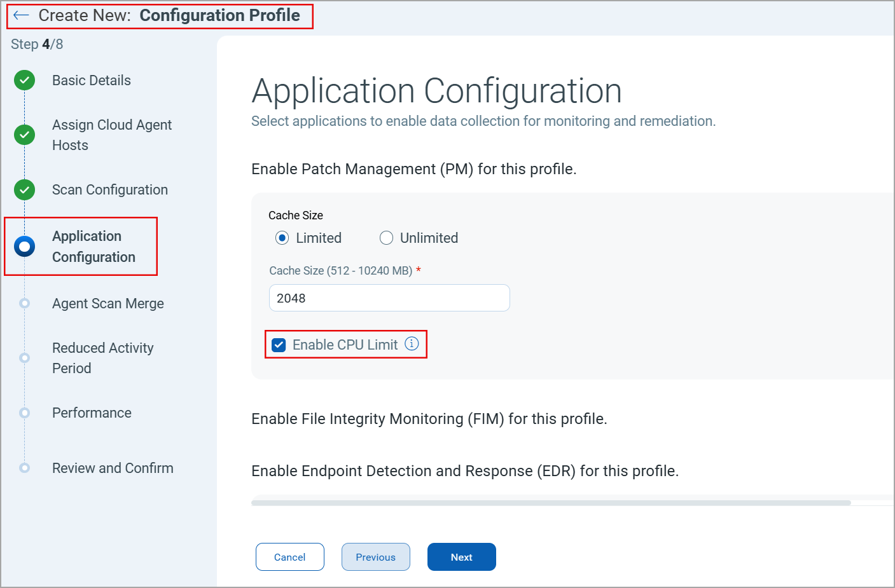Click the active Application Configuration step indicator
This screenshot has width=895, height=588.
24,247
